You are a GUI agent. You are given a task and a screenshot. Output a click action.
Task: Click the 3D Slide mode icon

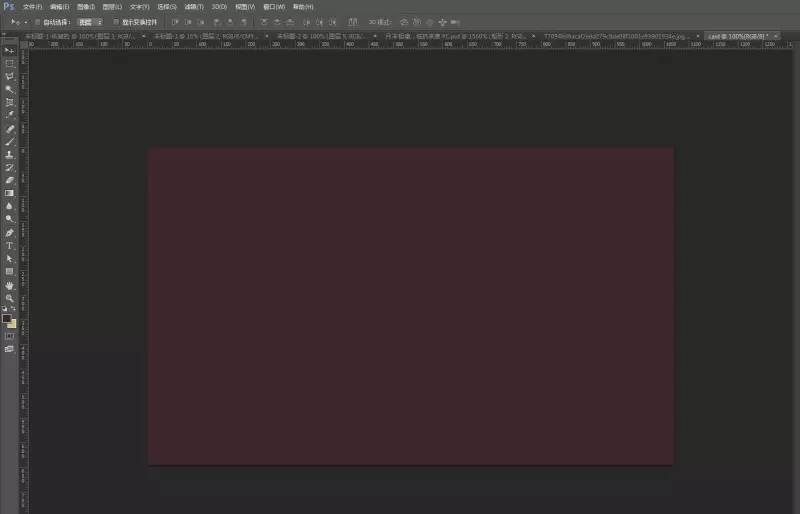point(442,22)
